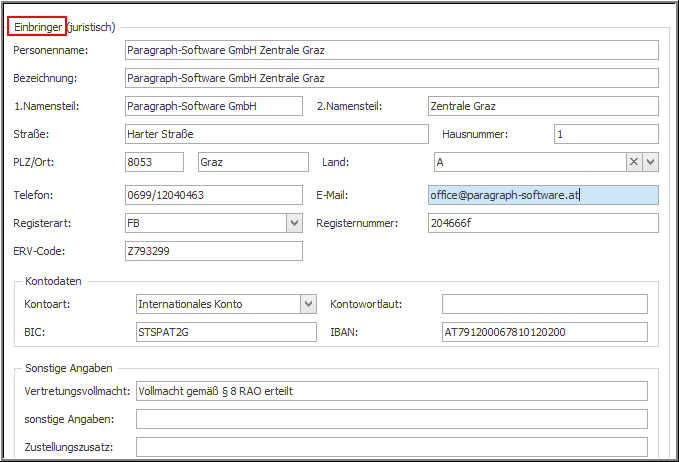Focus the Zustellungszusatz input field

point(392,447)
